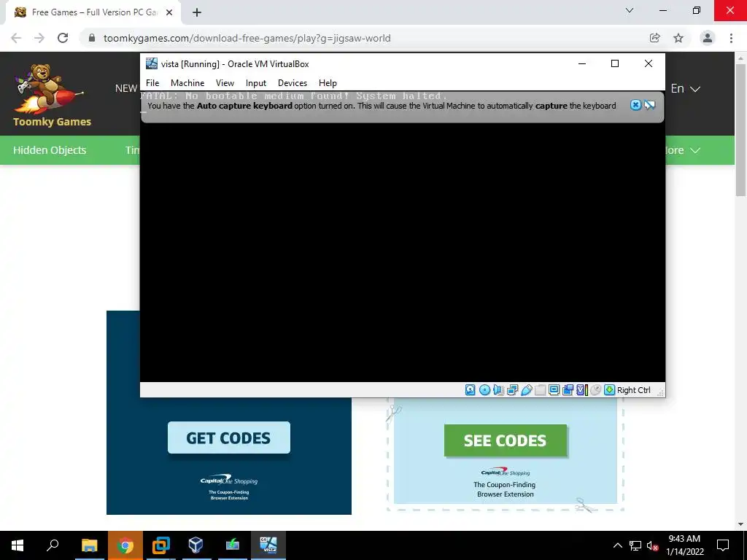
Task: Open File Explorer from the taskbar
Action: [89, 545]
